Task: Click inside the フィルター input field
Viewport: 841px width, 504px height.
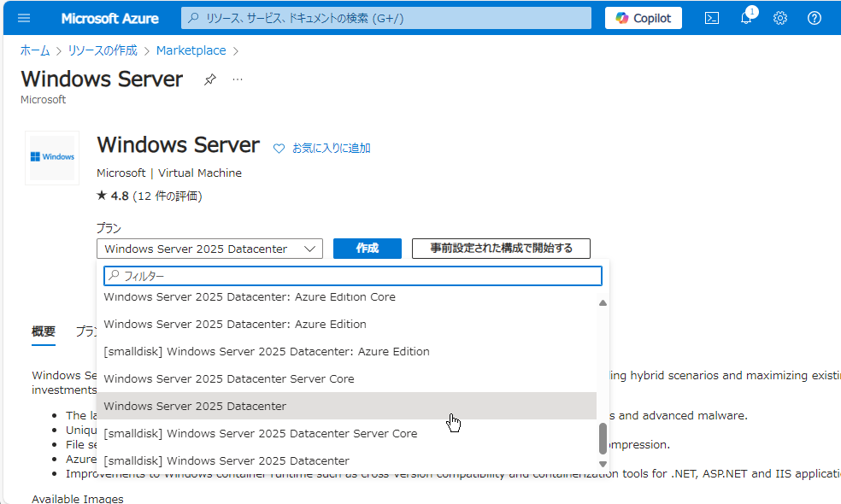Action: [x=352, y=276]
